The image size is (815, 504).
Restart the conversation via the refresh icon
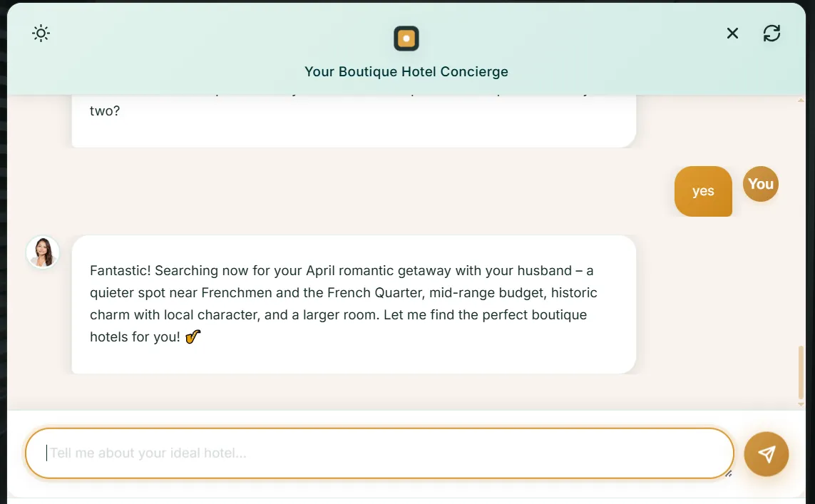(772, 33)
